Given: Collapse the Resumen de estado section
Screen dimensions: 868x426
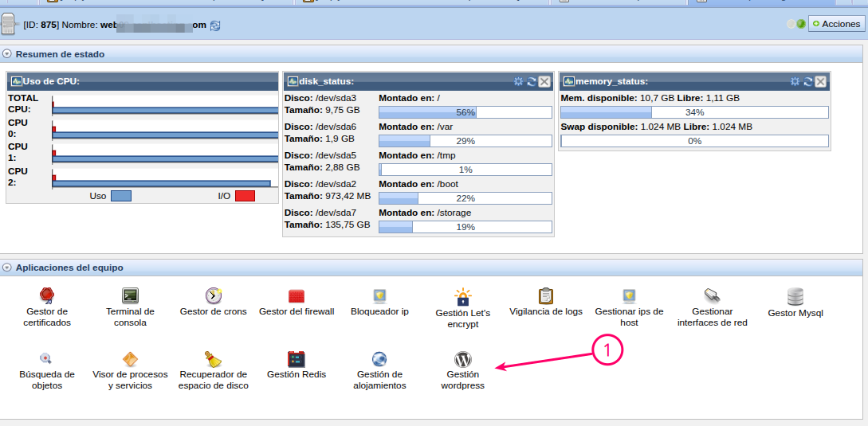Looking at the screenshot, I should (x=7, y=54).
